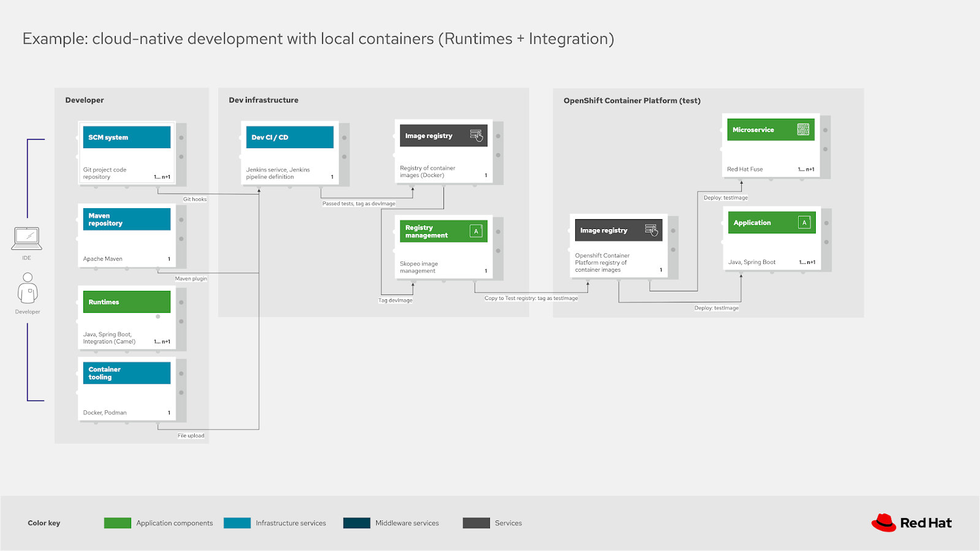Click the dark navy Middleware services swatch
Viewport: 980px width, 551px height.
356,523
